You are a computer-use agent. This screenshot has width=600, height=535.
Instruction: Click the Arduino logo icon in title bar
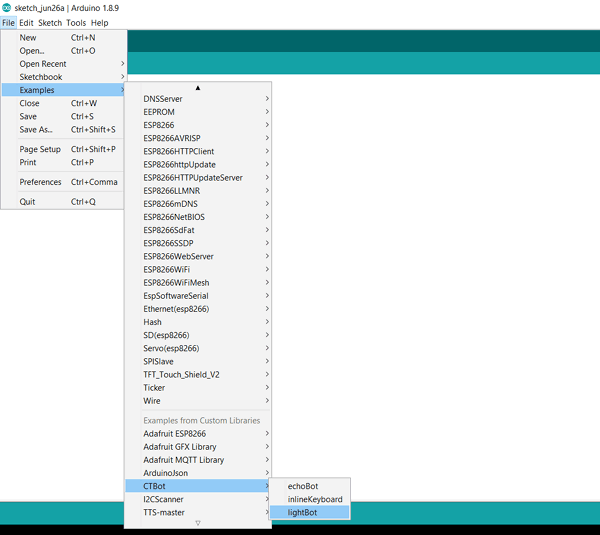[7, 8]
